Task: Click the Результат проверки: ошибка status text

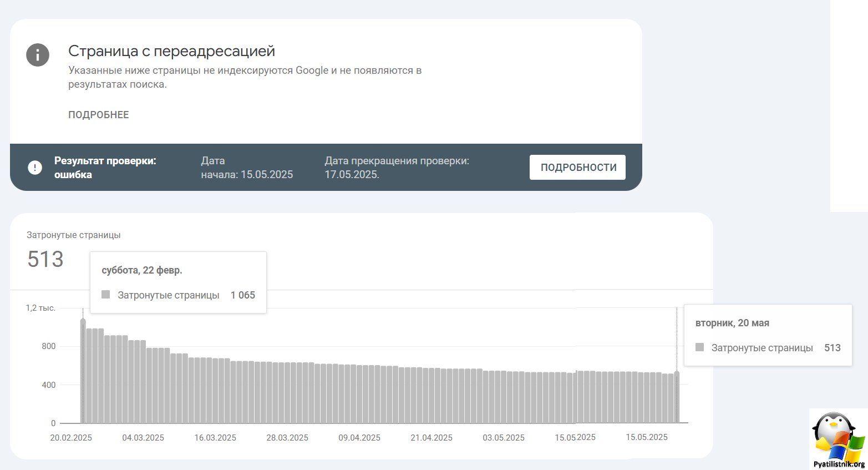Action: (105, 168)
